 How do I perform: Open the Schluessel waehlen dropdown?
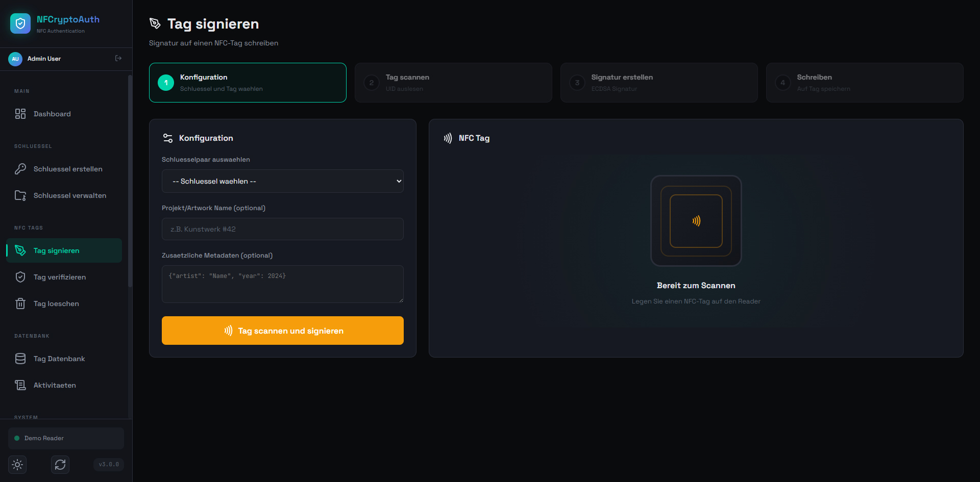(282, 181)
